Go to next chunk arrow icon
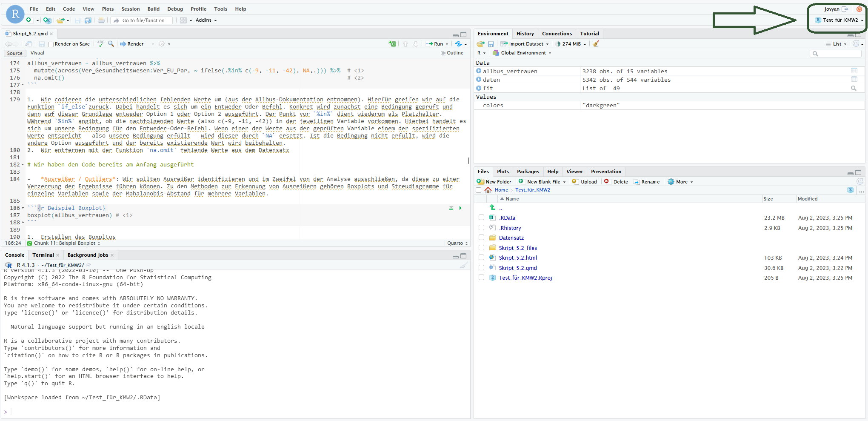This screenshot has width=868, height=421. (x=416, y=44)
